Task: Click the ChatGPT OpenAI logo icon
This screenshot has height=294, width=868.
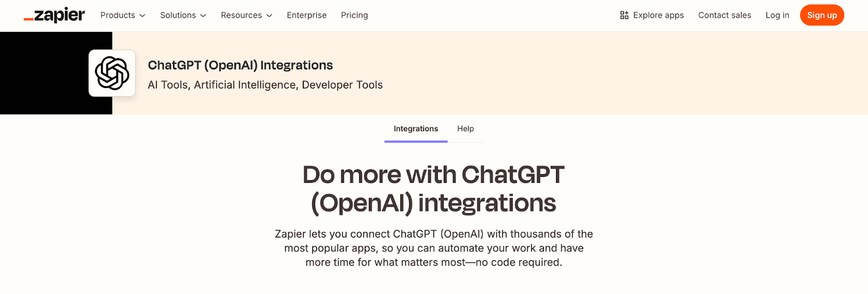Action: 112,73
